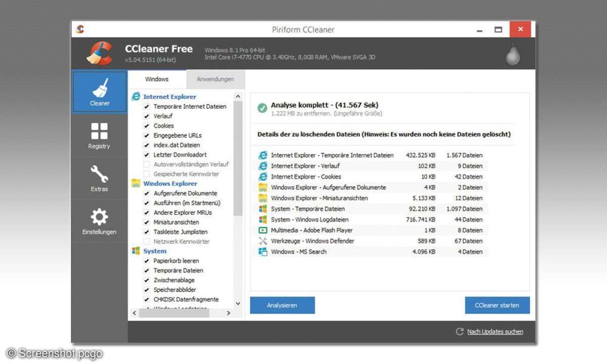The image size is (607, 364).
Task: Open the Registry section
Action: (x=99, y=135)
